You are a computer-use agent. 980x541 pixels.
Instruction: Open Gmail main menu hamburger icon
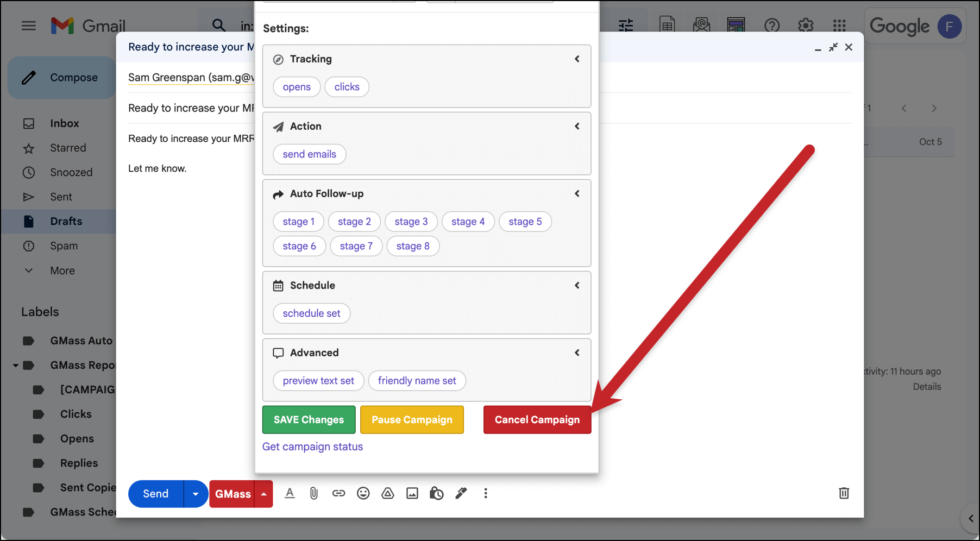click(29, 26)
